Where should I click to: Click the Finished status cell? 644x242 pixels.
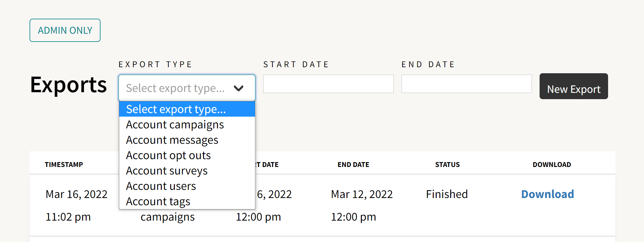click(x=447, y=194)
